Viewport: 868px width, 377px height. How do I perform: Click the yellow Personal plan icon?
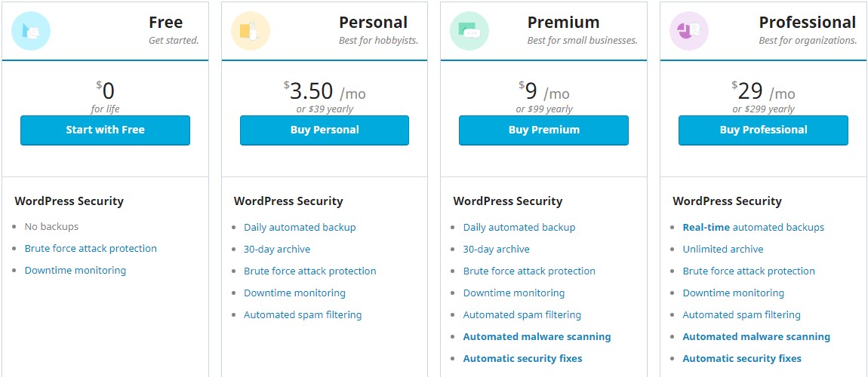click(x=251, y=31)
